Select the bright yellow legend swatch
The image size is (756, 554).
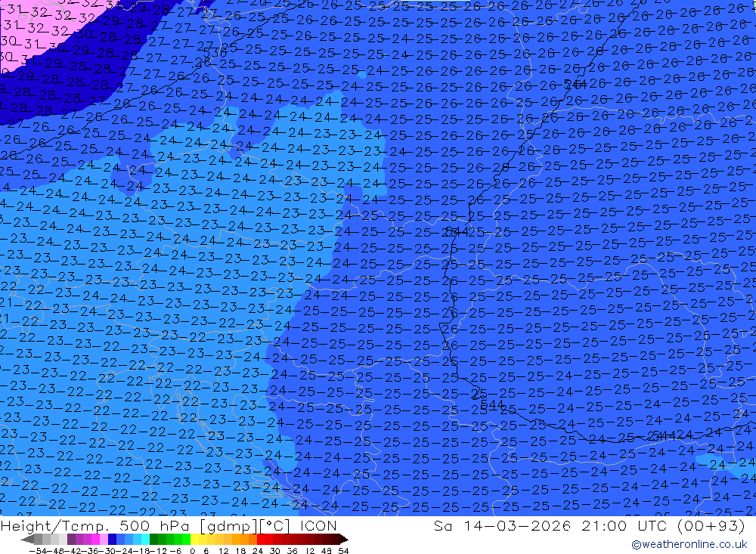tap(194, 539)
